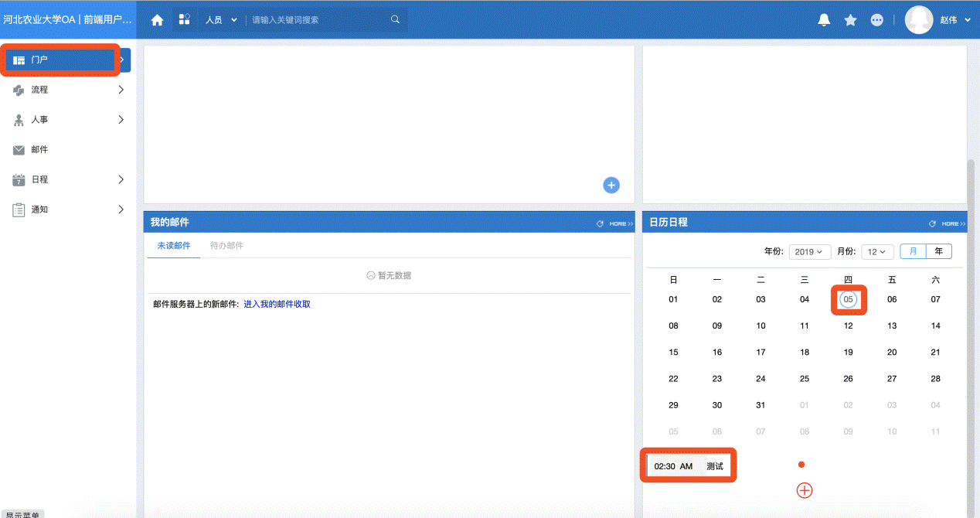980x518 pixels.
Task: Click the favorites star icon
Action: 850,20
